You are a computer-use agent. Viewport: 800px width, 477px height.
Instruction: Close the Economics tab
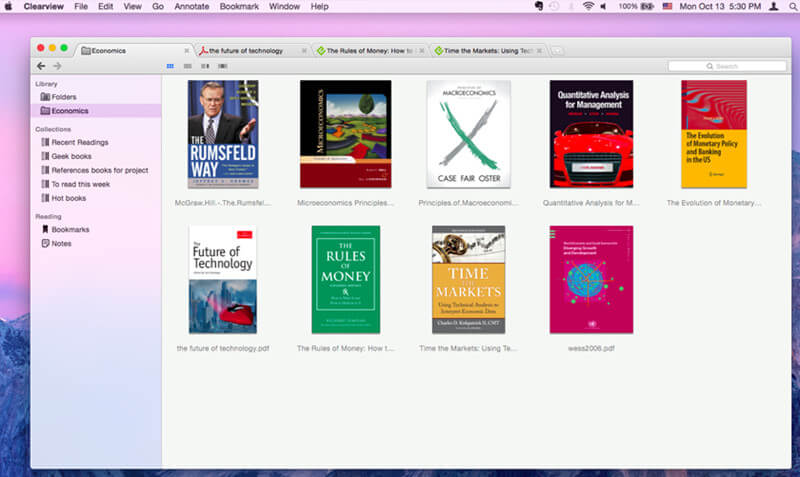coord(187,51)
